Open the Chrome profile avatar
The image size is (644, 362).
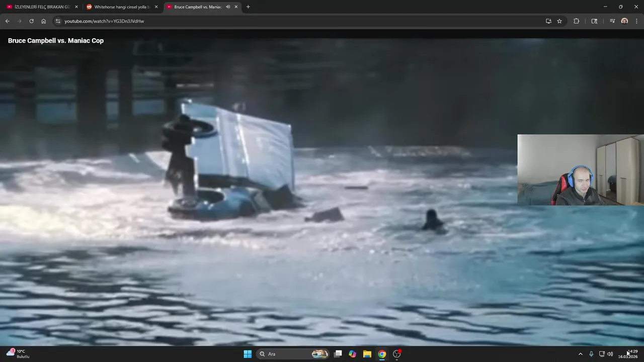(x=624, y=21)
